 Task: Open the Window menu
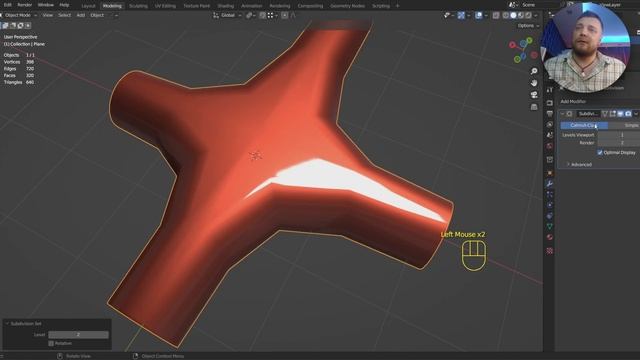(x=46, y=5)
